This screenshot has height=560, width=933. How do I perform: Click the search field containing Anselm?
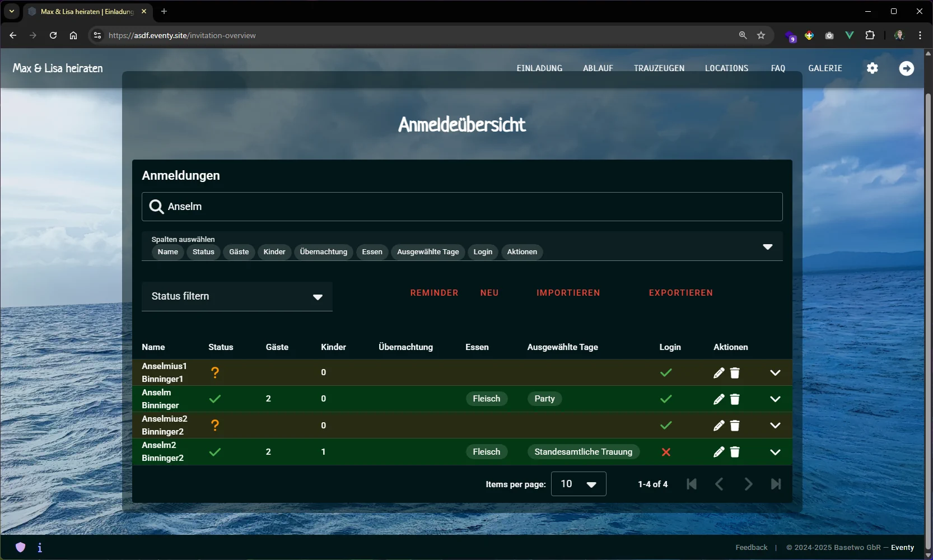click(462, 207)
